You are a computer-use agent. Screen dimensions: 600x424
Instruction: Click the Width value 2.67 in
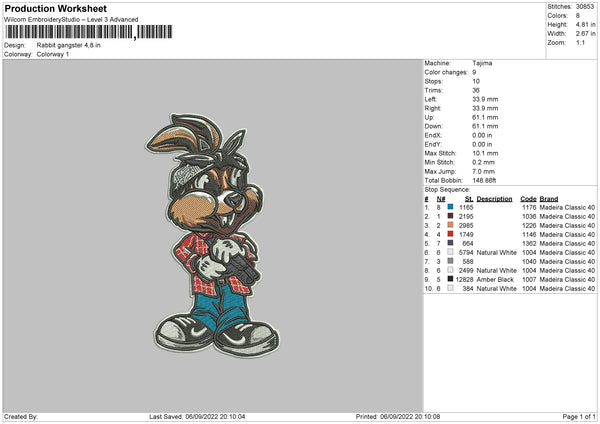[585, 34]
